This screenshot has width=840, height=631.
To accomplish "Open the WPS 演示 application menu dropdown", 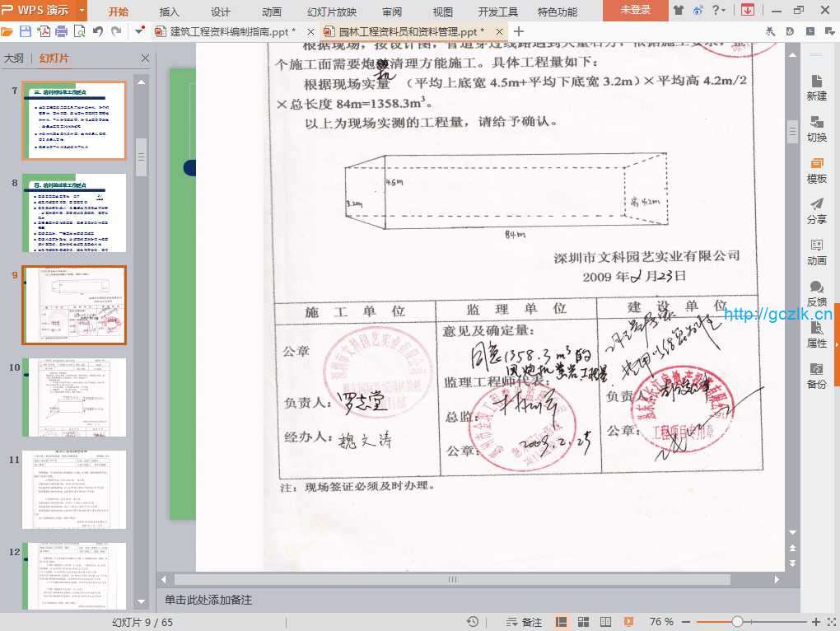I will (x=82, y=10).
